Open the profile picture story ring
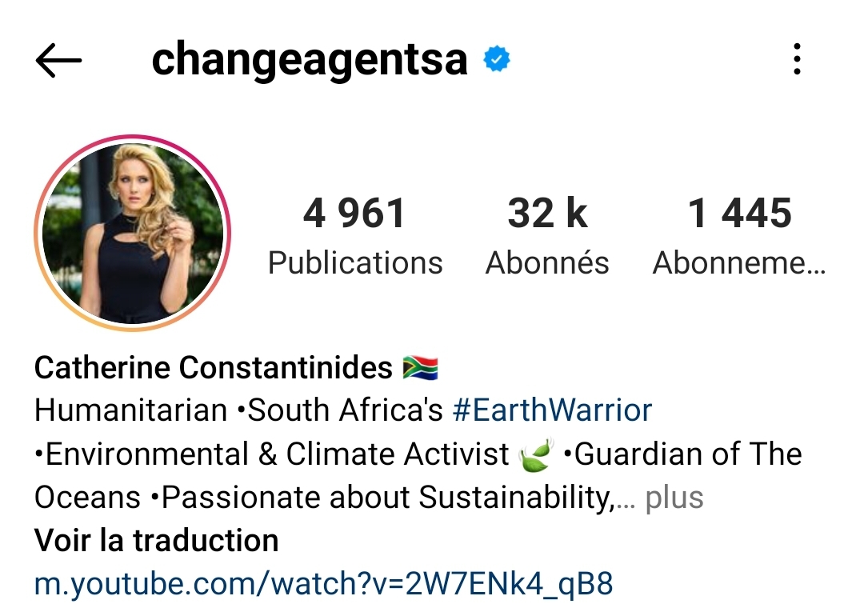This screenshot has height=616, width=864. (132, 233)
